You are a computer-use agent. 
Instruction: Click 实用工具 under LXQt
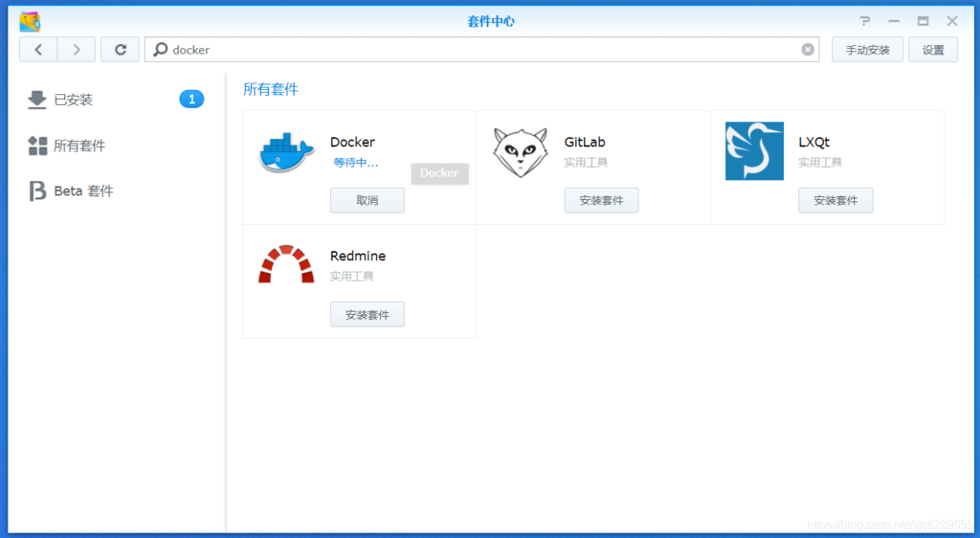coord(820,163)
